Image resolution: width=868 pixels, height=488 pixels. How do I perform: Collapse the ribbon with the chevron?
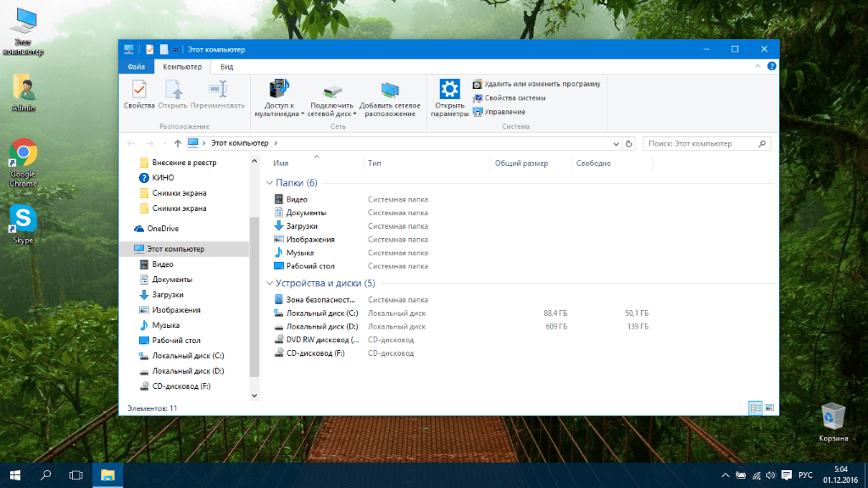[x=758, y=66]
